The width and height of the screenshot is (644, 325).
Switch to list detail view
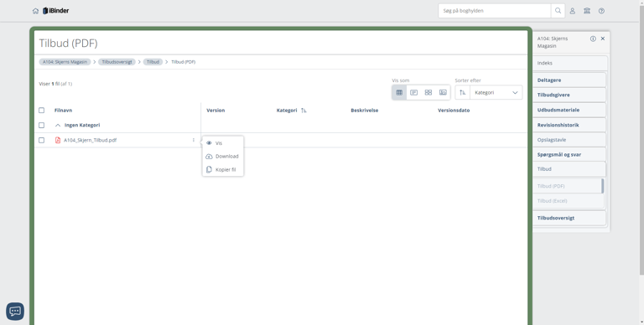413,92
